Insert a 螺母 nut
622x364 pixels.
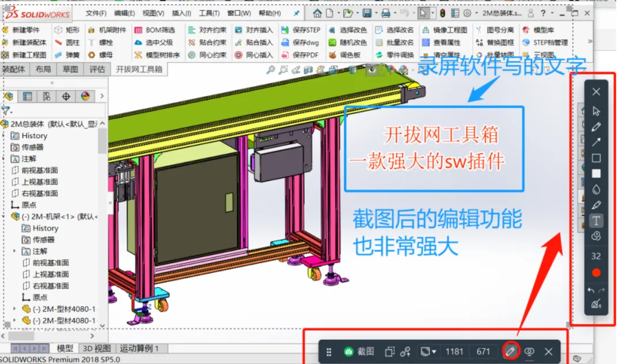101,55
